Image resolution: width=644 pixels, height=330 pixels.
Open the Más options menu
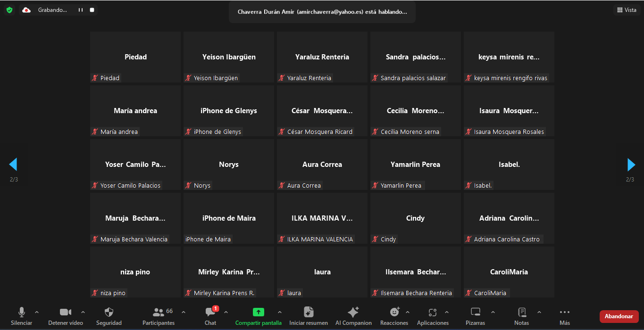565,313
